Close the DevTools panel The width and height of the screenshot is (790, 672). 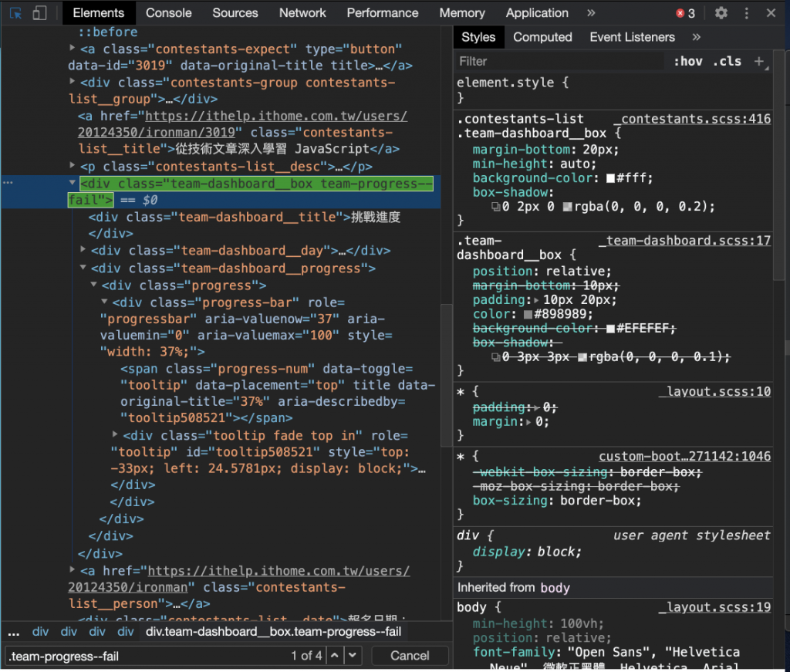click(771, 13)
